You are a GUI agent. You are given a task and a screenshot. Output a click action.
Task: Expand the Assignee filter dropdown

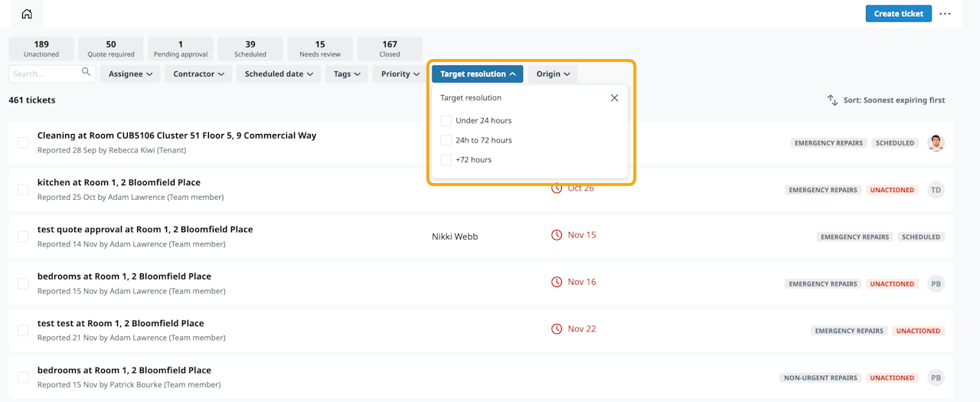[x=130, y=74]
